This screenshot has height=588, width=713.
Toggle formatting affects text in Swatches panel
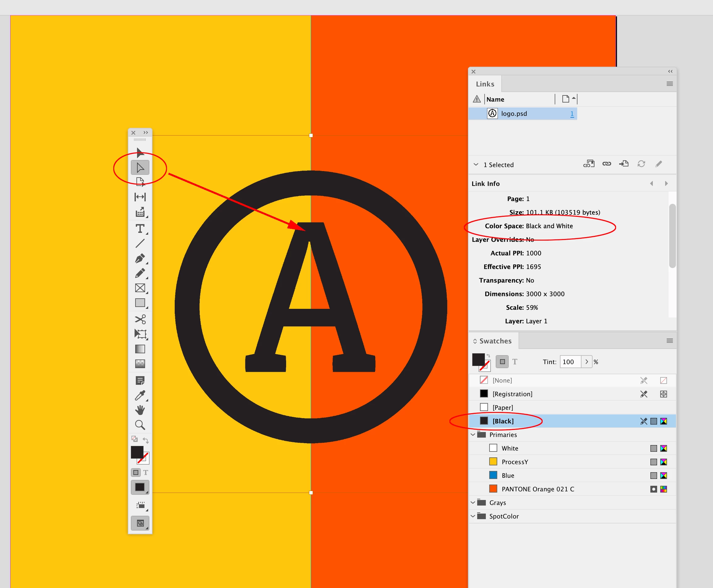(515, 362)
